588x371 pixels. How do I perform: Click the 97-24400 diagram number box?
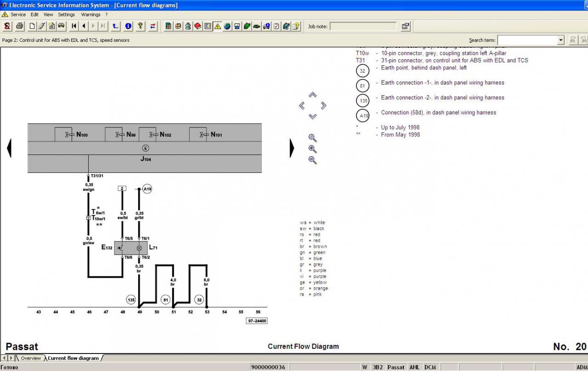(x=257, y=321)
